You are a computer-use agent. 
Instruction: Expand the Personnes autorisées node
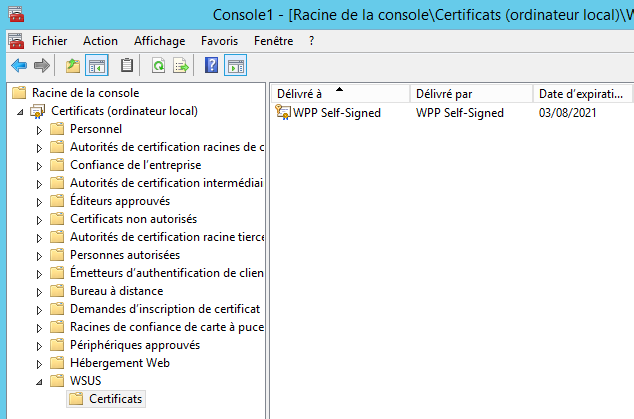39,256
